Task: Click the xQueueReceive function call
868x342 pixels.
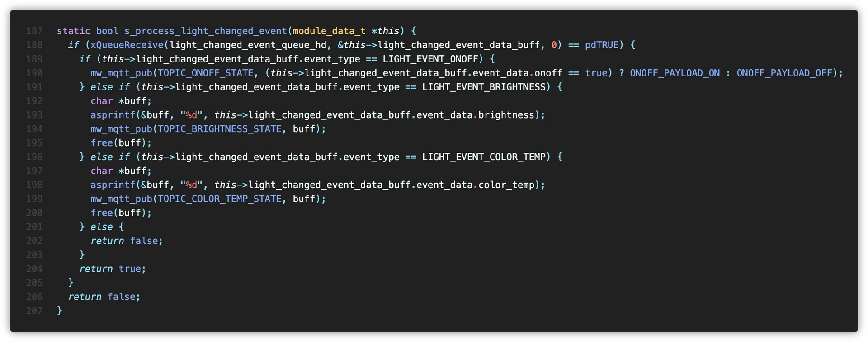Action: [x=127, y=45]
